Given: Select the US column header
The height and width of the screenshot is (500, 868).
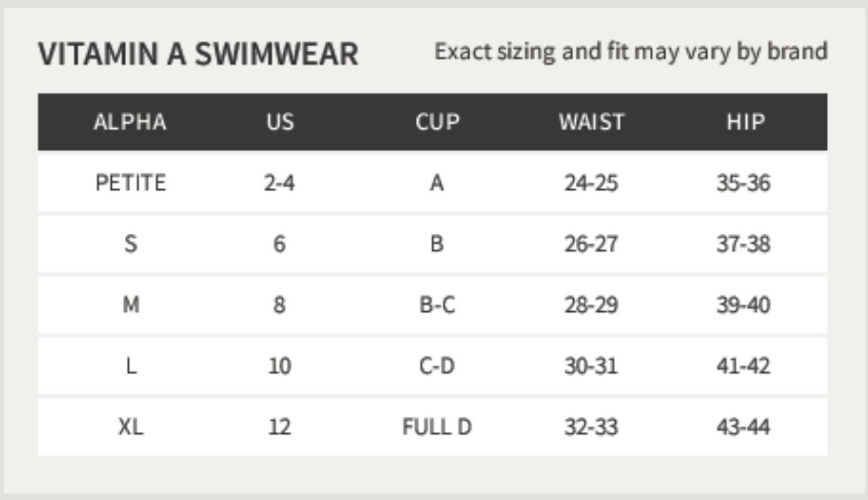Looking at the screenshot, I should point(279,121).
